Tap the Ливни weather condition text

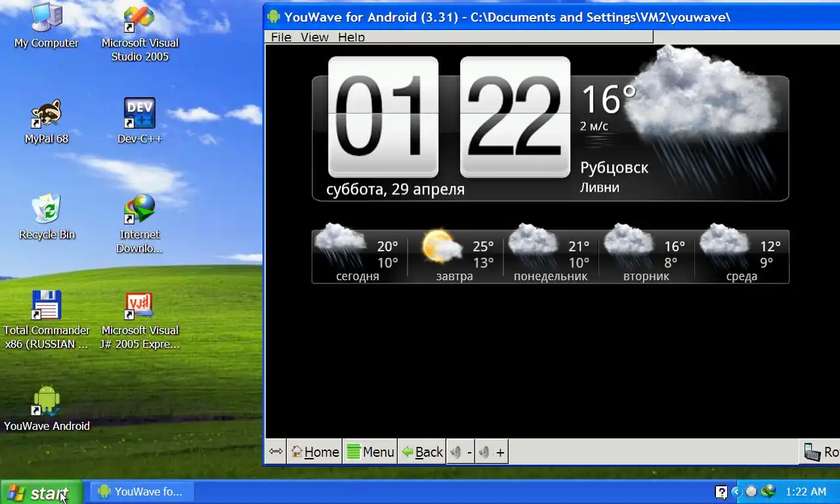click(x=600, y=188)
